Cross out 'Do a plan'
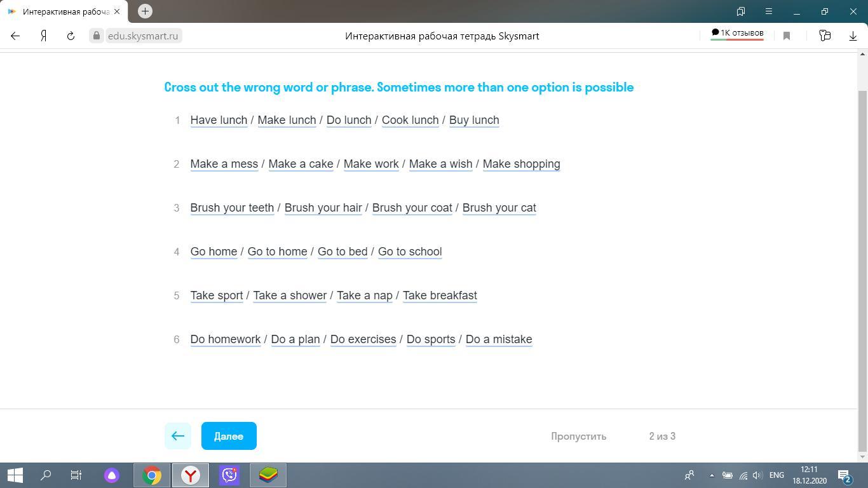Viewport: 868px width, 488px height. point(295,339)
